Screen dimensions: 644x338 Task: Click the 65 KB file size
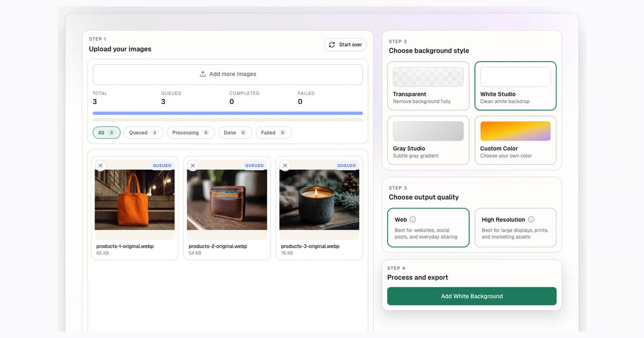[103, 253]
